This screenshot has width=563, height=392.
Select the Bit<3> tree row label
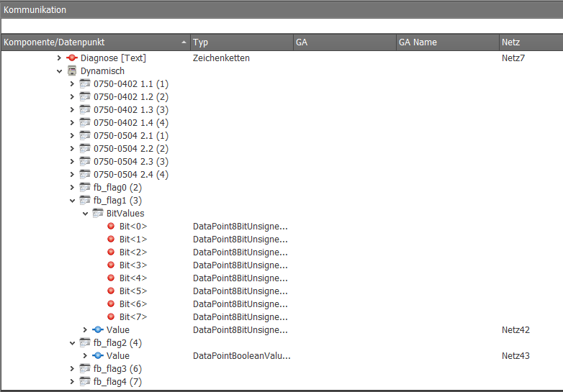pos(133,265)
